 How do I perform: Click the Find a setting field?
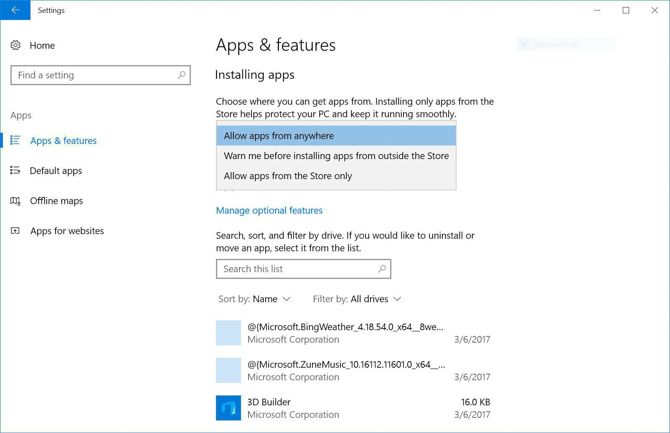click(92, 75)
